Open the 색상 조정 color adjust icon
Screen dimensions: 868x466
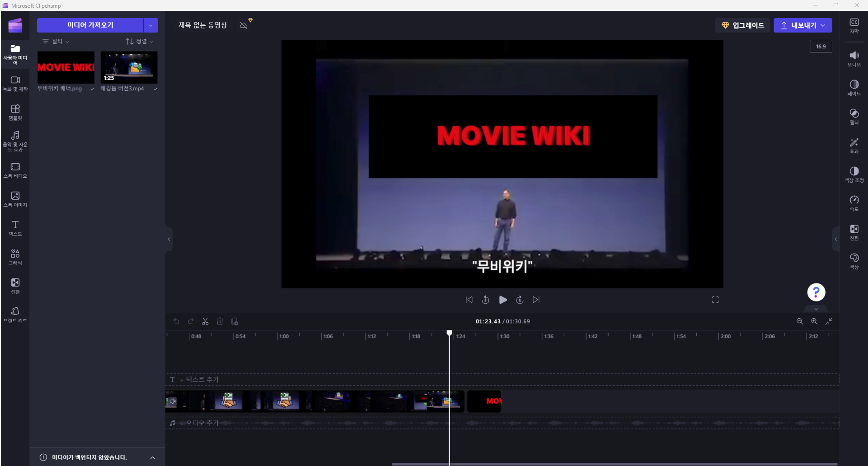(x=854, y=174)
